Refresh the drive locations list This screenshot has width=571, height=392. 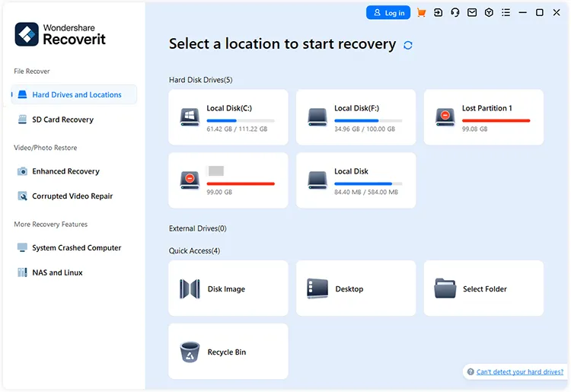click(408, 45)
